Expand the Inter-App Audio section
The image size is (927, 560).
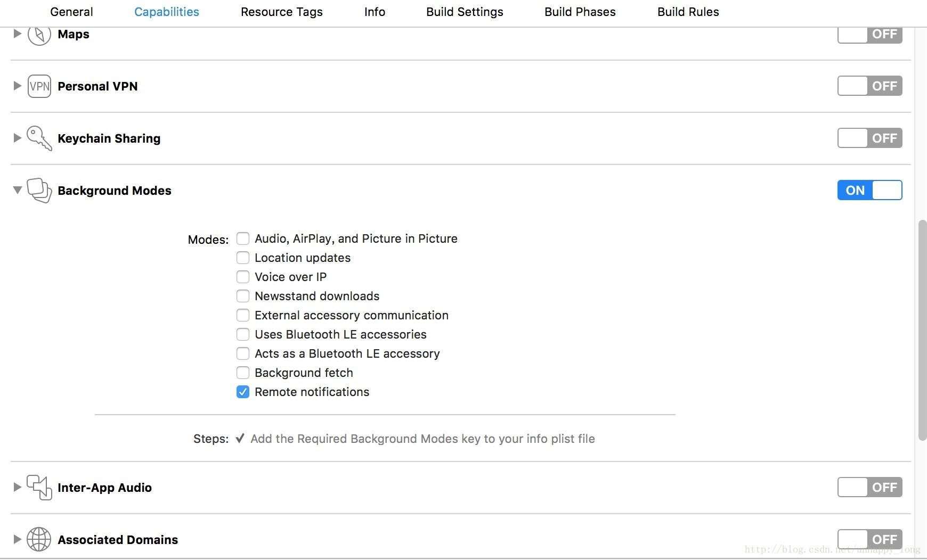[17, 487]
